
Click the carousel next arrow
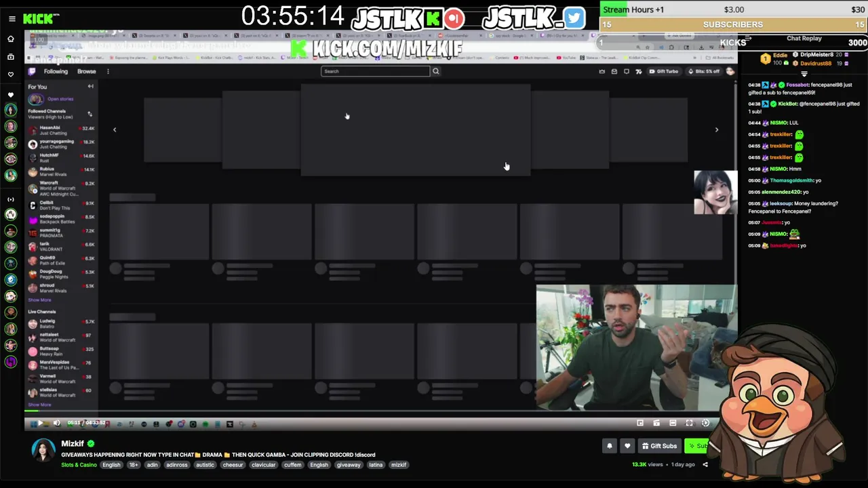pos(716,129)
